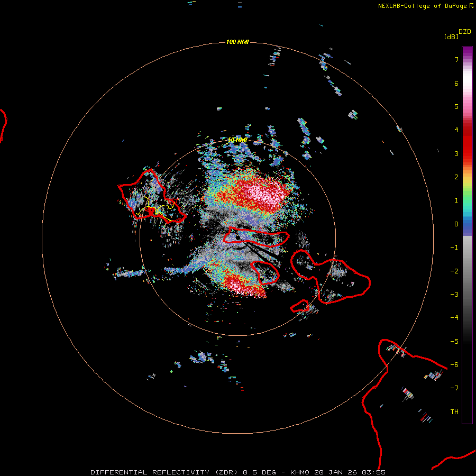Click the 0 value on the color scale
476x476 pixels.
coord(456,224)
